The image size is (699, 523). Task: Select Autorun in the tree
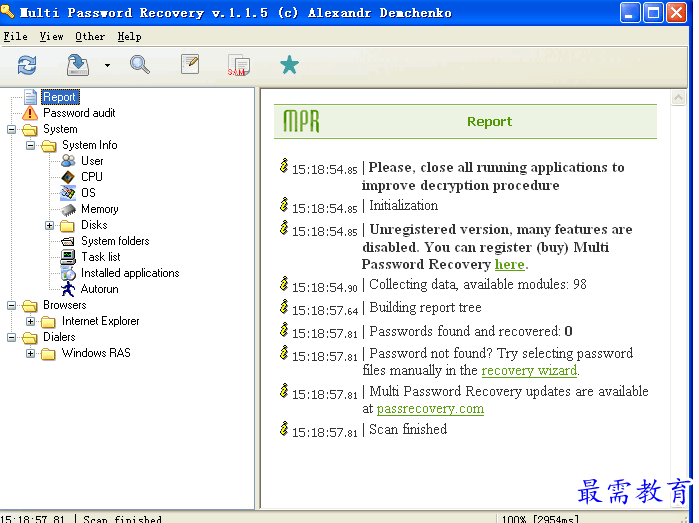coord(100,289)
